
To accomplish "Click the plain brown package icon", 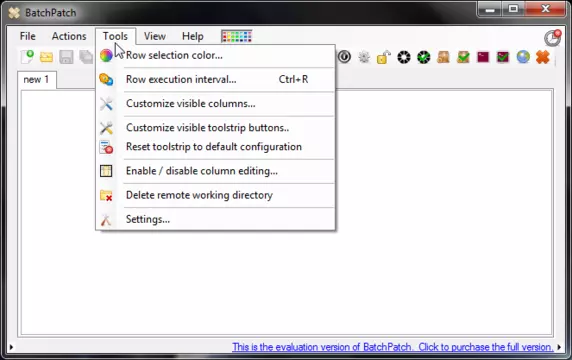I will coord(443,57).
